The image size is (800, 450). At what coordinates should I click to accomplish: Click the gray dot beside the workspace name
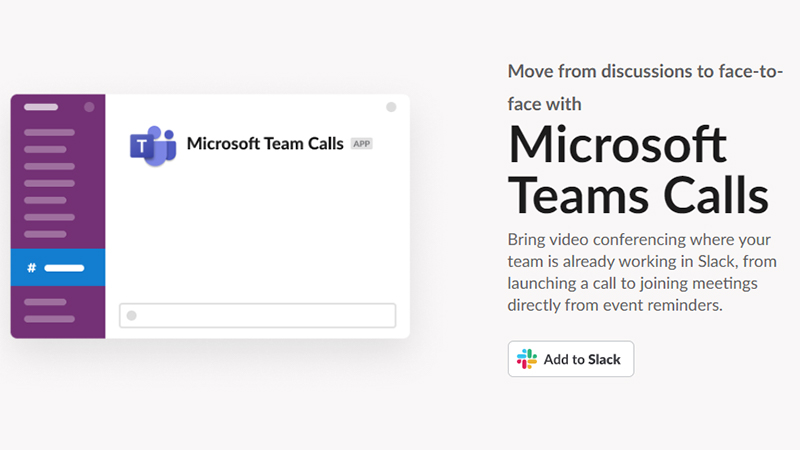click(89, 106)
